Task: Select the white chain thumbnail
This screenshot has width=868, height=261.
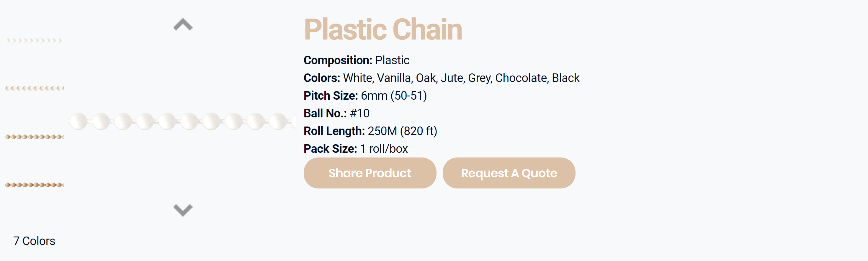Action: 34,40
